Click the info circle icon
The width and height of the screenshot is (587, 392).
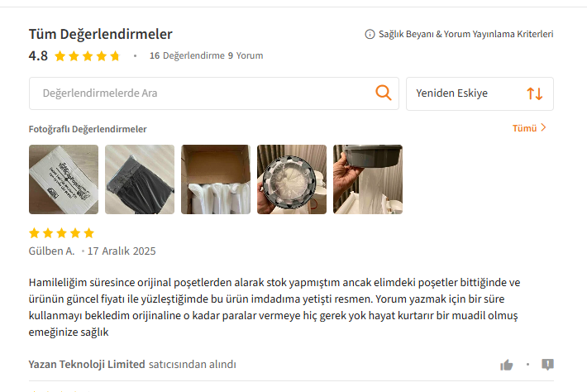pos(370,34)
